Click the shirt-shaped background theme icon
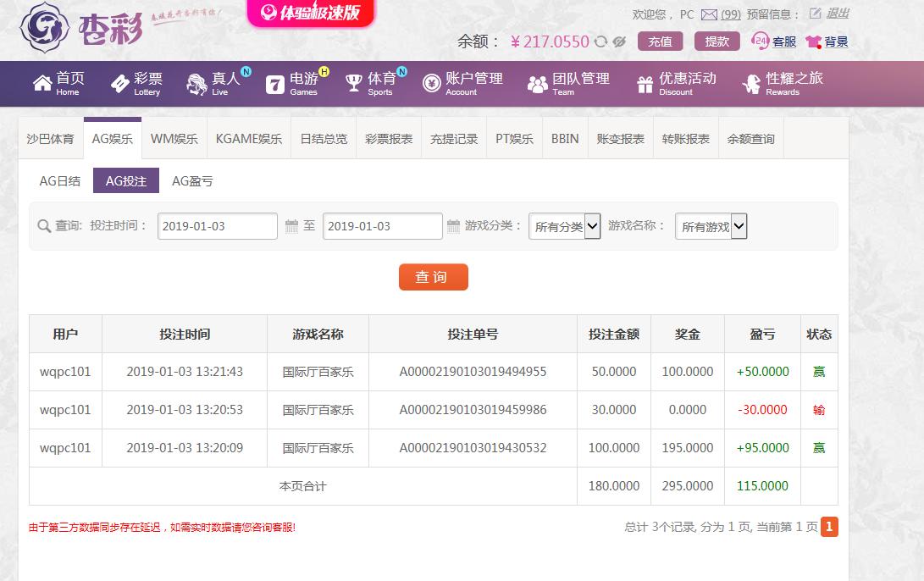 click(x=814, y=41)
